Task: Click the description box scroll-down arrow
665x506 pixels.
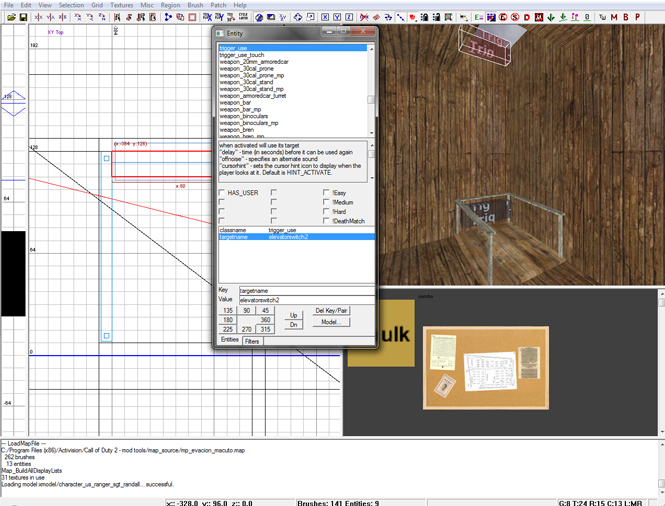Action: coord(372,178)
